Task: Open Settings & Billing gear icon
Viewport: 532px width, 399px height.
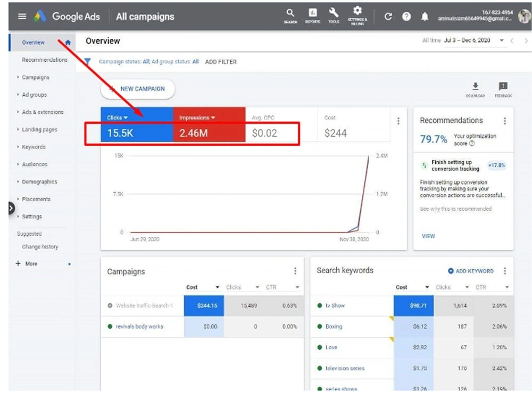Action: [x=358, y=16]
